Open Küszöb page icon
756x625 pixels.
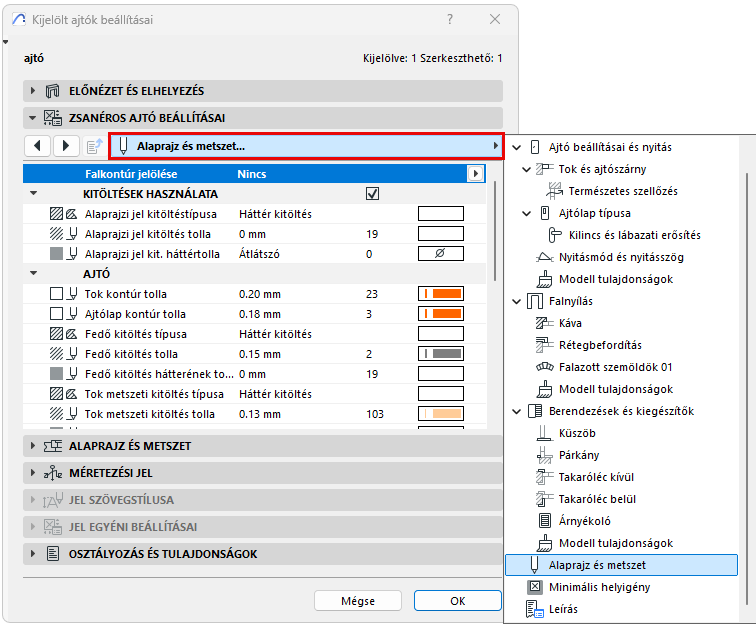pos(544,433)
